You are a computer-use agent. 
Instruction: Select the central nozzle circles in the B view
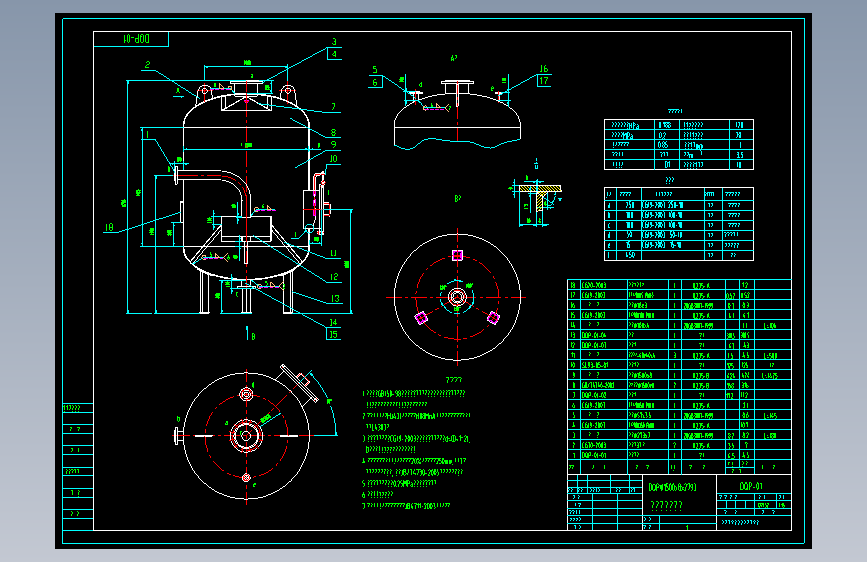457,298
